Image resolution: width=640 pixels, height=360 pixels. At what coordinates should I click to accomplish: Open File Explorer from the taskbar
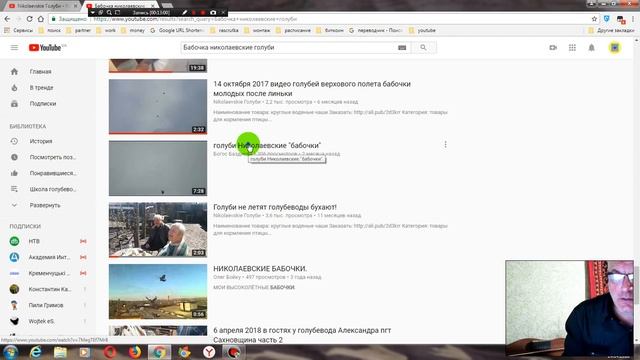coord(60,352)
